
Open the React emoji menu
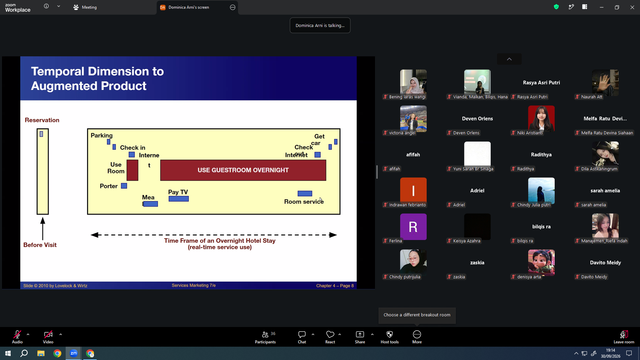[330, 337]
